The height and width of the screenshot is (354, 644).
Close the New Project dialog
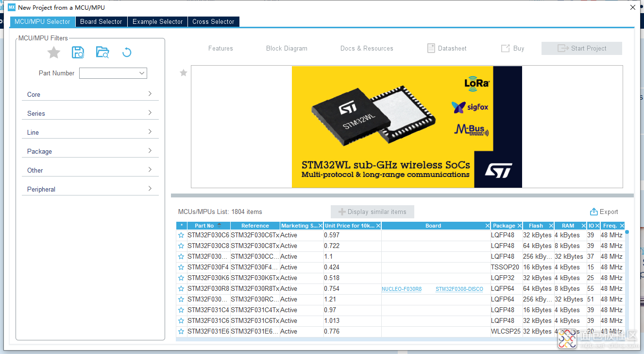pyautogui.click(x=632, y=7)
